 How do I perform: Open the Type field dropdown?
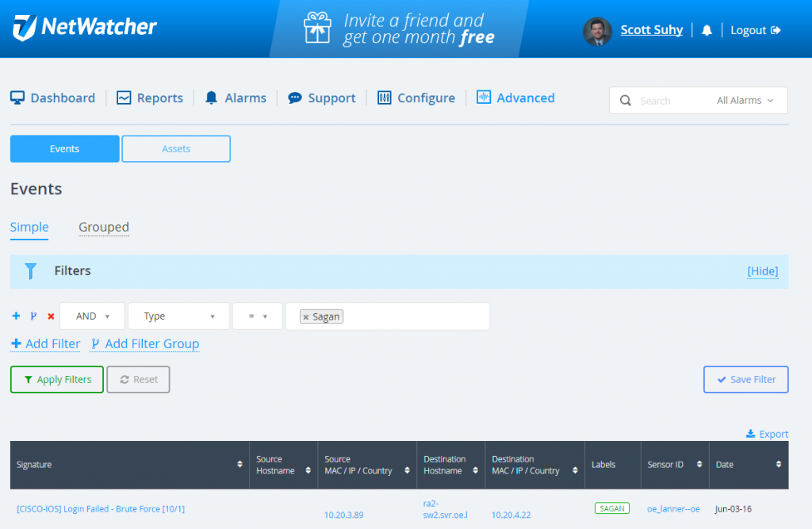(178, 316)
